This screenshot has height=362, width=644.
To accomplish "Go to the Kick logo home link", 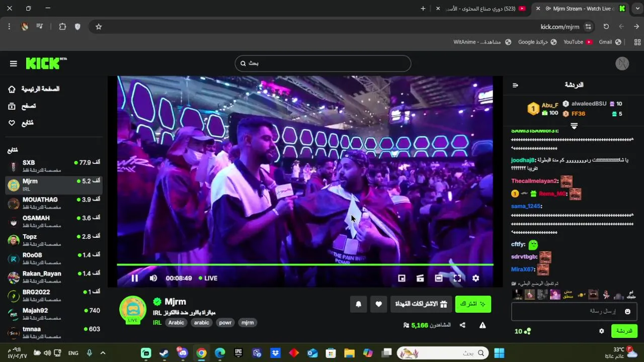I will [x=46, y=63].
